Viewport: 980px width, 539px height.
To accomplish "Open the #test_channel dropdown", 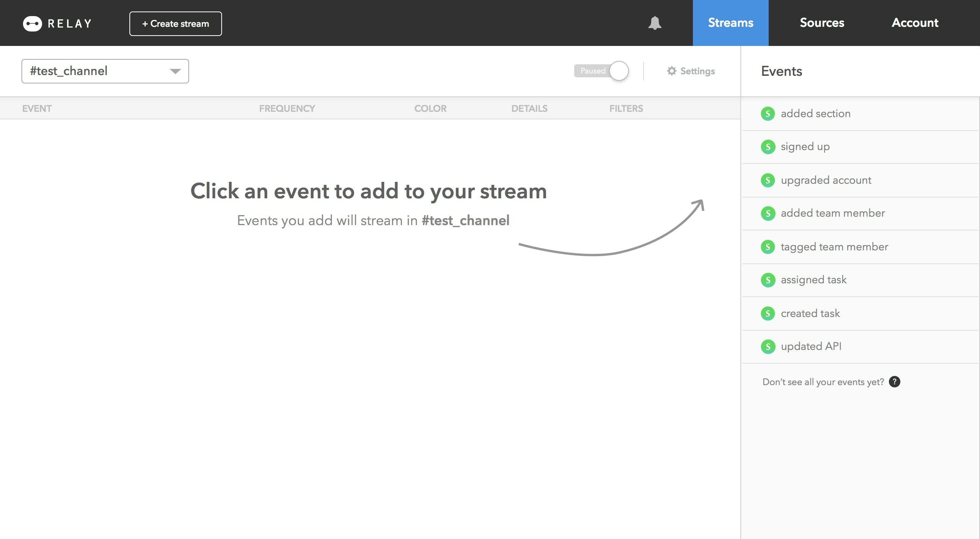I will tap(96, 71).
